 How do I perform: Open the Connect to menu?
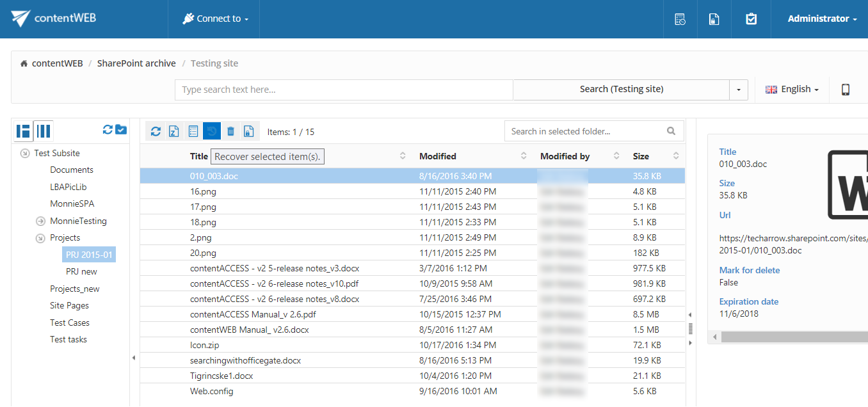tap(215, 19)
